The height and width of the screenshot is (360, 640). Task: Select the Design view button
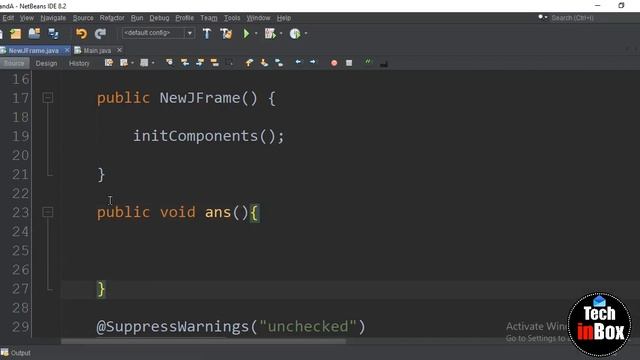coord(46,63)
